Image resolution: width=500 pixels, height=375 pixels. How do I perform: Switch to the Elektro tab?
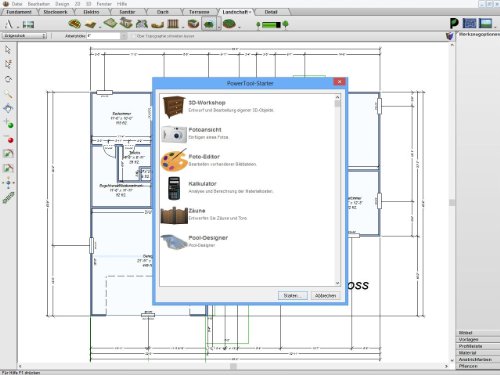[x=91, y=12]
